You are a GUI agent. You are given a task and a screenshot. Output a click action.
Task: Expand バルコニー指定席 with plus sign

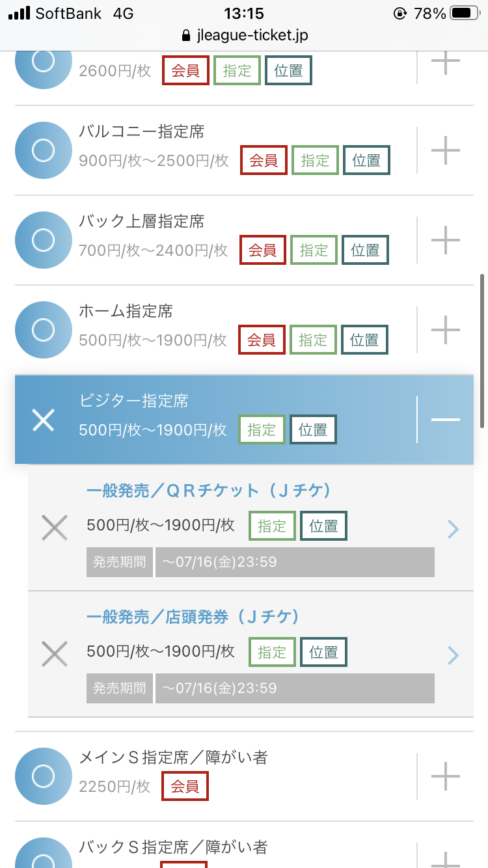pos(446,150)
